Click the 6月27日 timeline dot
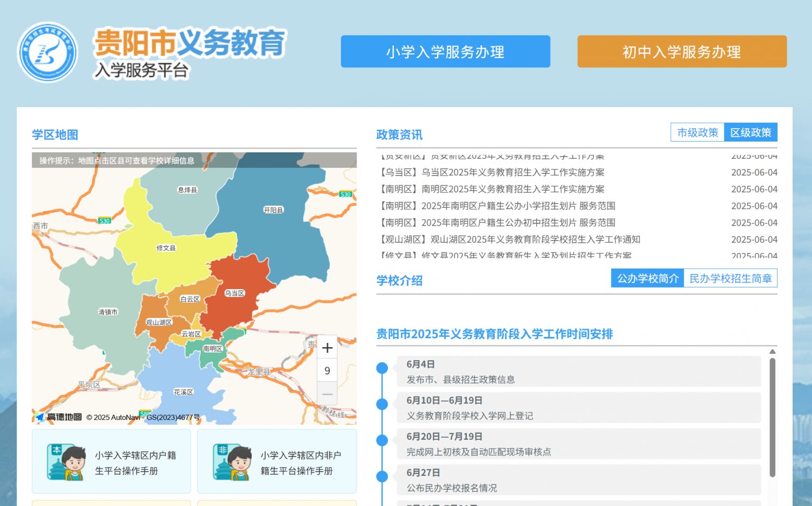Image resolution: width=812 pixels, height=506 pixels. [382, 476]
